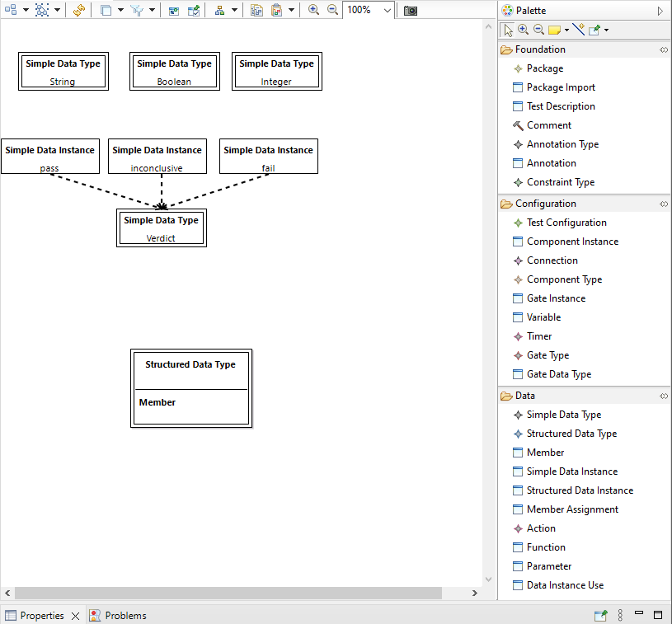Select the arrow Select tool in the Palette
The image size is (672, 624).
click(507, 30)
